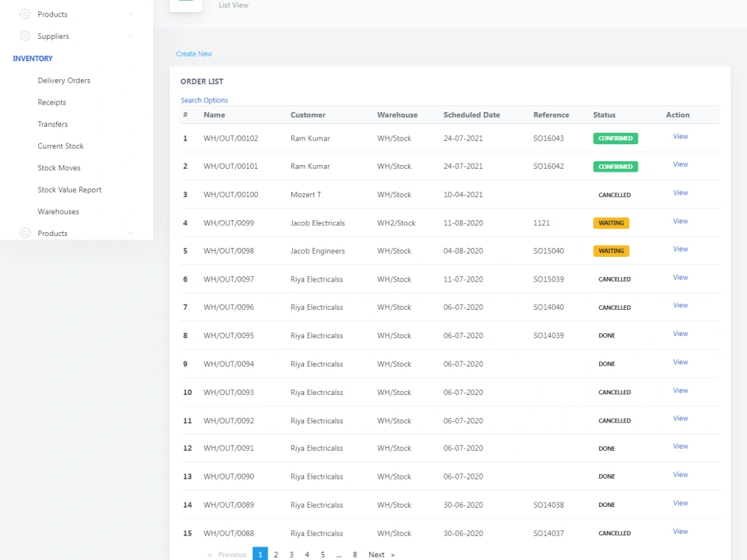This screenshot has height=560, width=747.
Task: Click the Warehouse column header
Action: pyautogui.click(x=397, y=115)
